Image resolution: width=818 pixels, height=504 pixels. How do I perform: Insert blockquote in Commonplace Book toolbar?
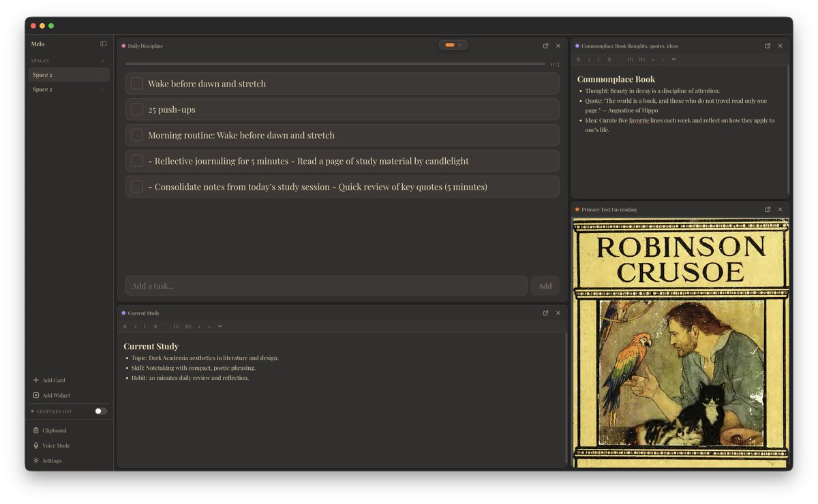click(x=673, y=59)
